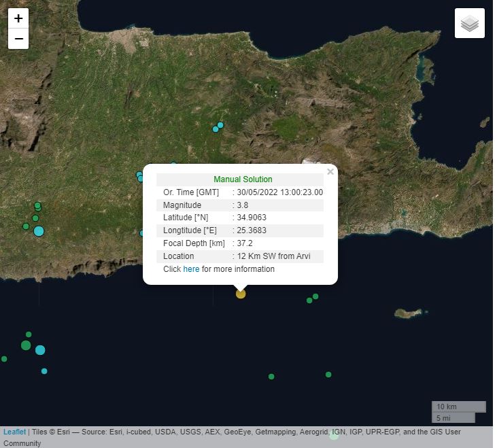
Task: Click the large cyan marker on western land
Action: click(x=39, y=231)
